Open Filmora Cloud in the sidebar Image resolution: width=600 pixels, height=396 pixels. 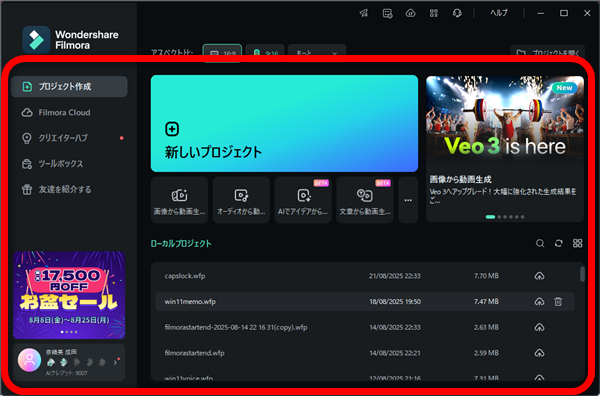(69, 112)
